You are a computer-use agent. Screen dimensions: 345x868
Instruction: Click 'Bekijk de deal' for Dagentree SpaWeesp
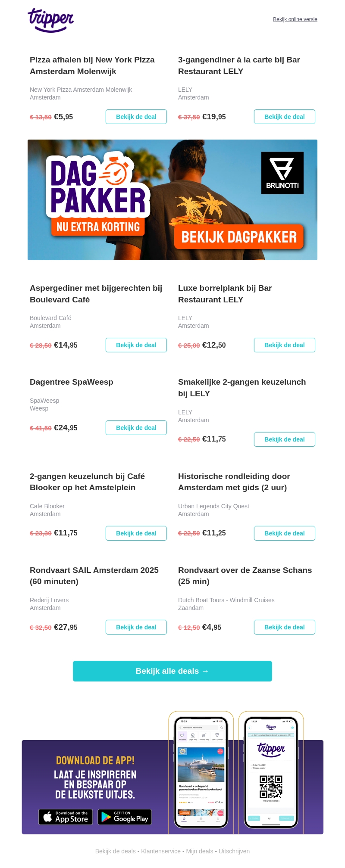[136, 428]
